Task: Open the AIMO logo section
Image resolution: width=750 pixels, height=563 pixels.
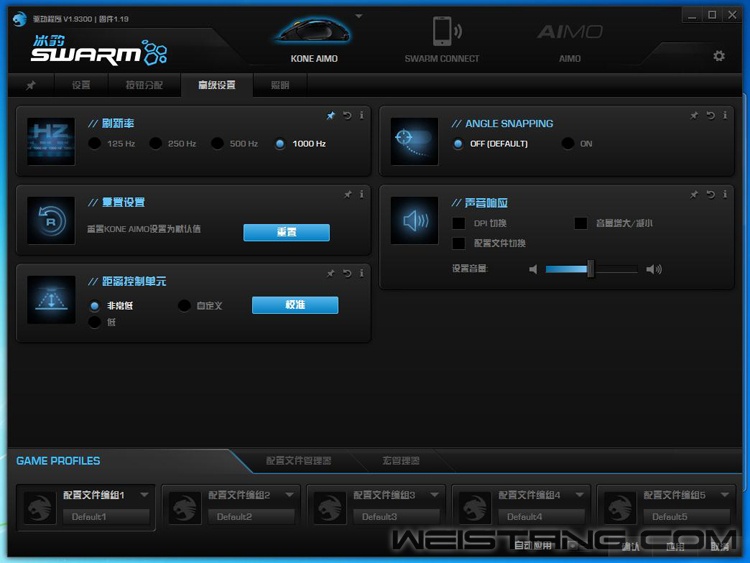Action: pyautogui.click(x=570, y=32)
